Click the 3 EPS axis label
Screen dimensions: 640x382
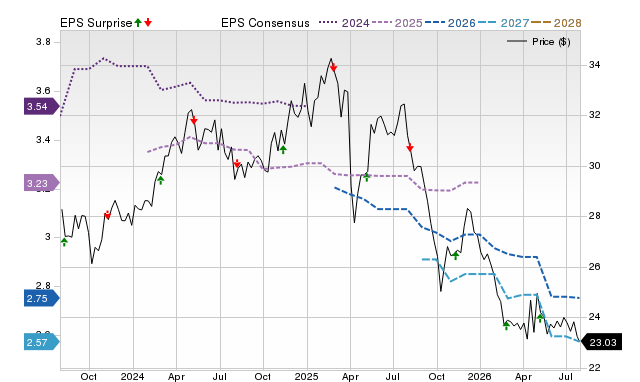(47, 237)
